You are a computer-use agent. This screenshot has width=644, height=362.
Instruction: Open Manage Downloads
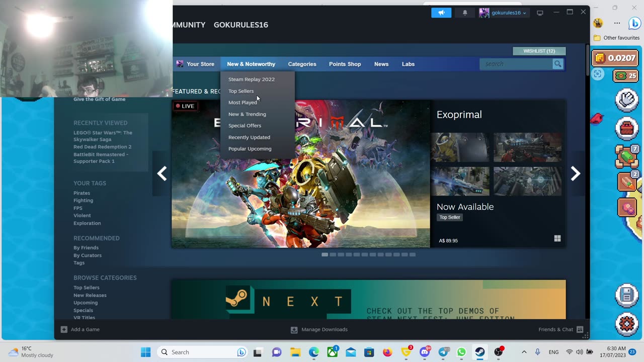tap(319, 330)
